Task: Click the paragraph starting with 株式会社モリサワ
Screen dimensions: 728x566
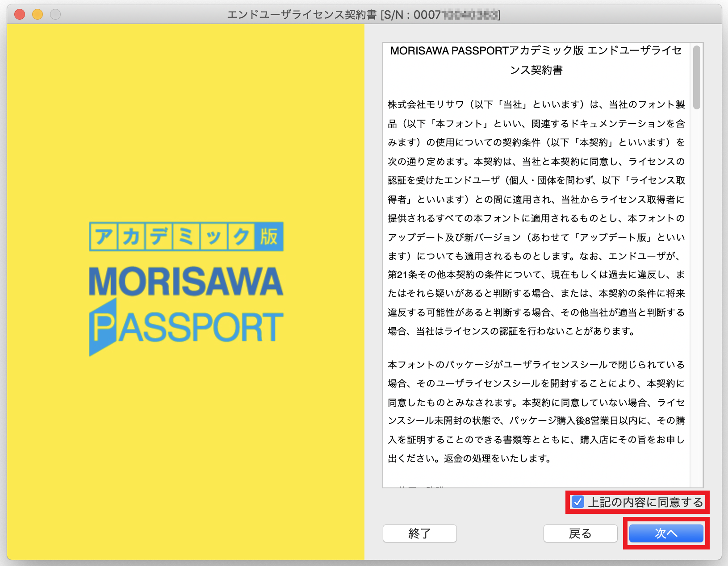Action: pos(536,218)
